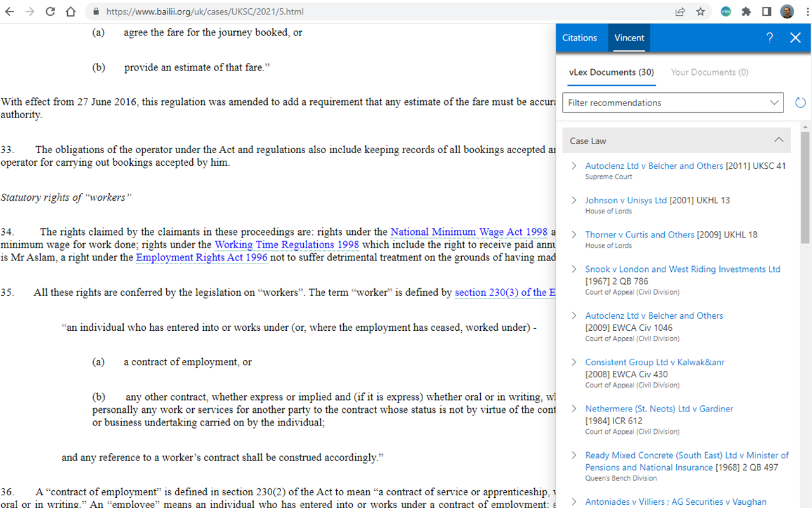This screenshot has width=812, height=508.
Task: Expand Consistent Group v Kalwak entry
Action: point(574,362)
